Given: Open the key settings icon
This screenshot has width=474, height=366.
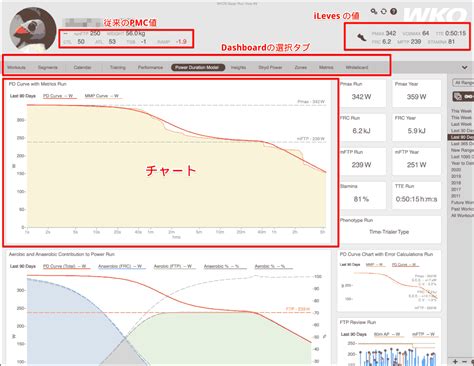Looking at the screenshot, I should (x=374, y=11).
